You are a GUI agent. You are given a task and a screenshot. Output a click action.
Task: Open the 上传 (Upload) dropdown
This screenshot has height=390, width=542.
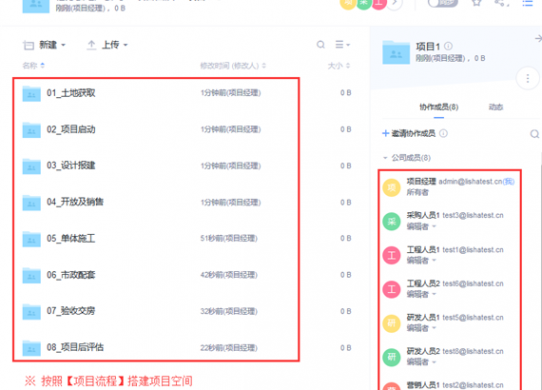107,45
